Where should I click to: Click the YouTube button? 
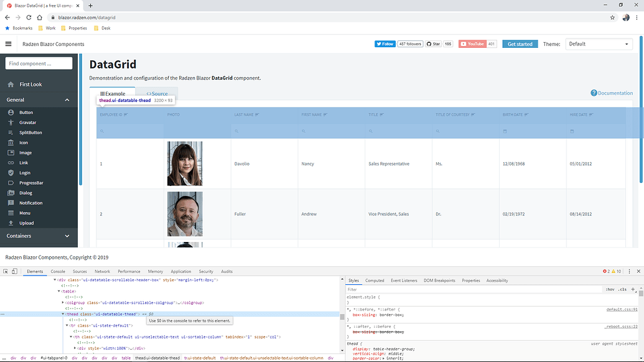click(472, 44)
